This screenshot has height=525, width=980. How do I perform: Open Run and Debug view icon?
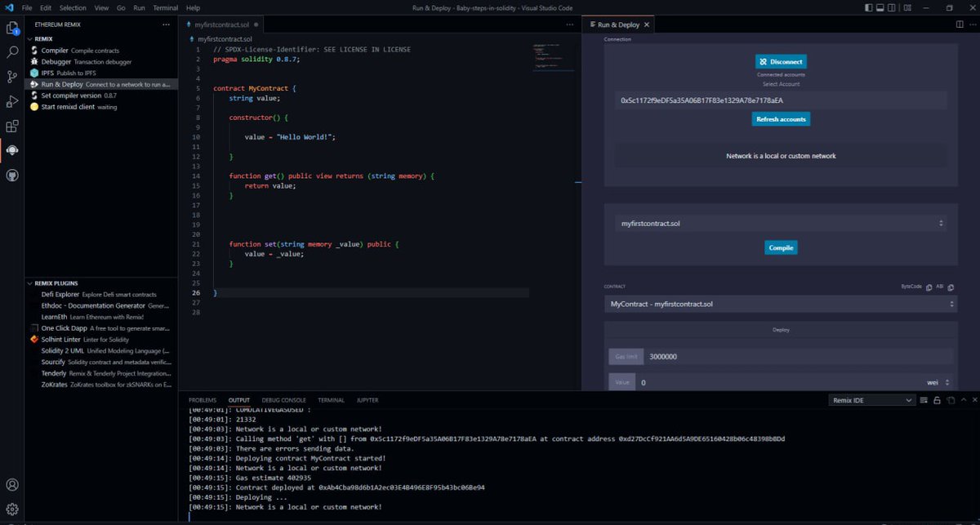coord(12,101)
